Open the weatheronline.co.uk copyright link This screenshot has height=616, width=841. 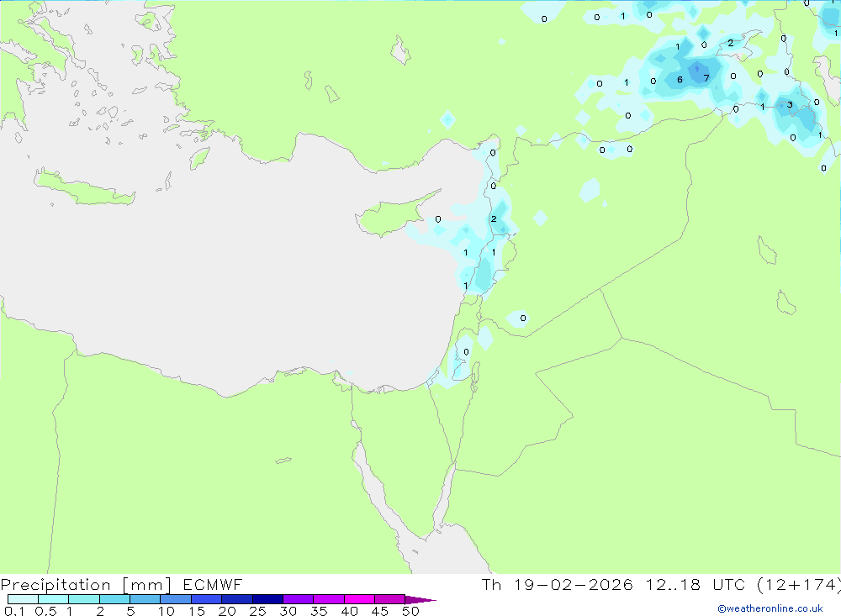pos(770,608)
